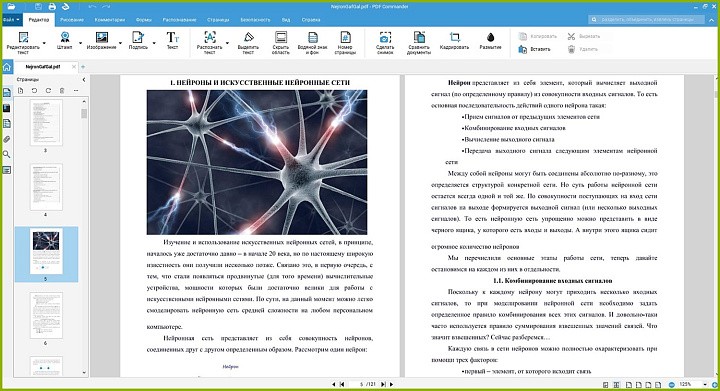Image resolution: width=720 pixels, height=391 pixels.
Task: Run the Распознать текст tool
Action: pos(209,43)
